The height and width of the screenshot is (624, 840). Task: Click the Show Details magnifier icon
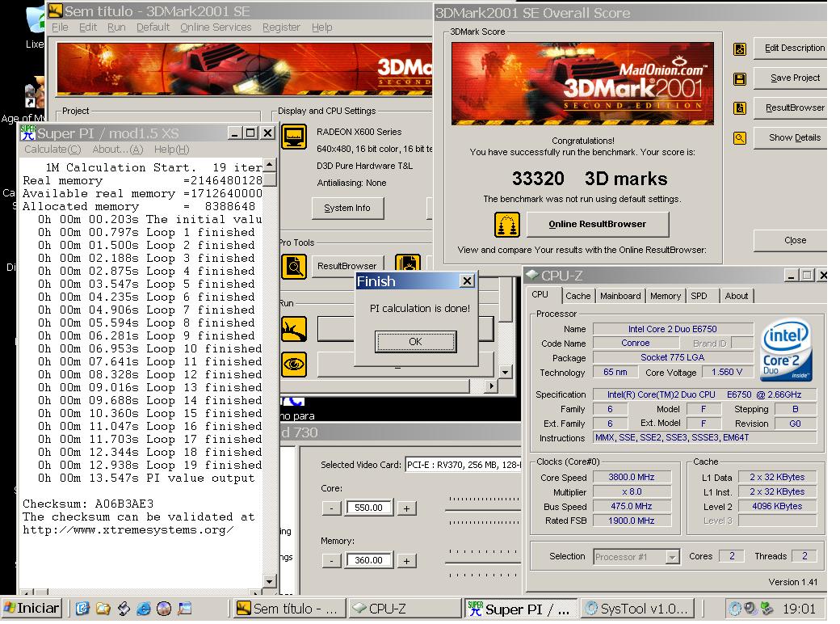pos(740,138)
